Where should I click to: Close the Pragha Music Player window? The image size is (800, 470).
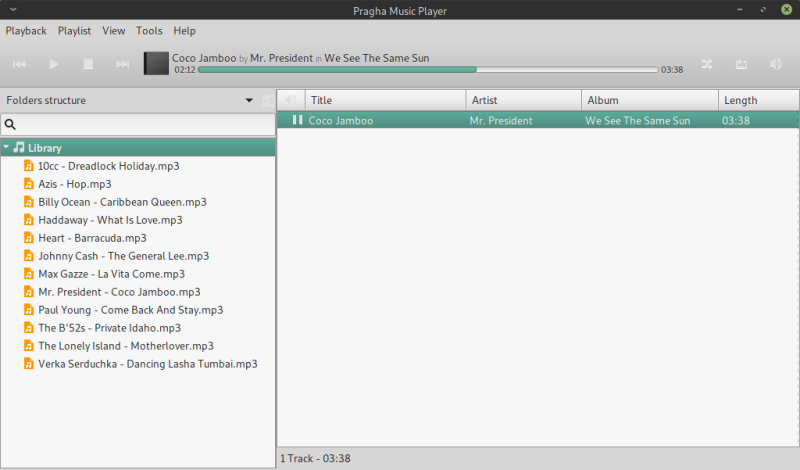pos(787,10)
